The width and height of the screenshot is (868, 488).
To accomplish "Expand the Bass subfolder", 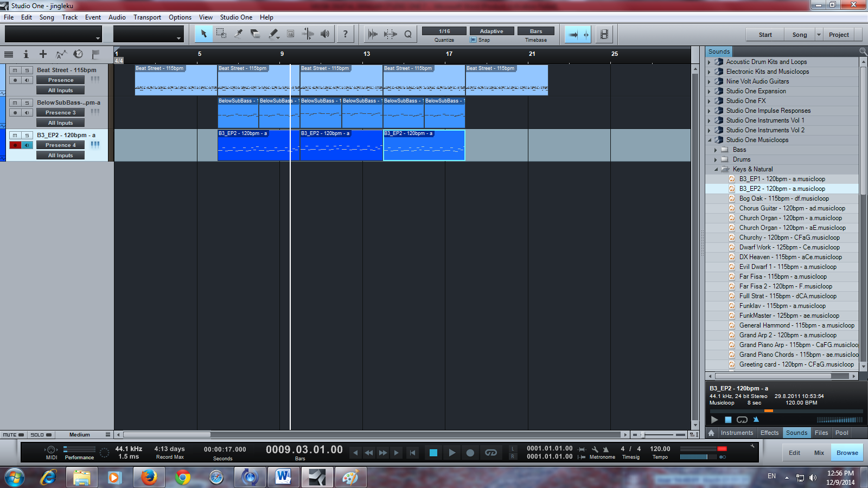I will (716, 150).
